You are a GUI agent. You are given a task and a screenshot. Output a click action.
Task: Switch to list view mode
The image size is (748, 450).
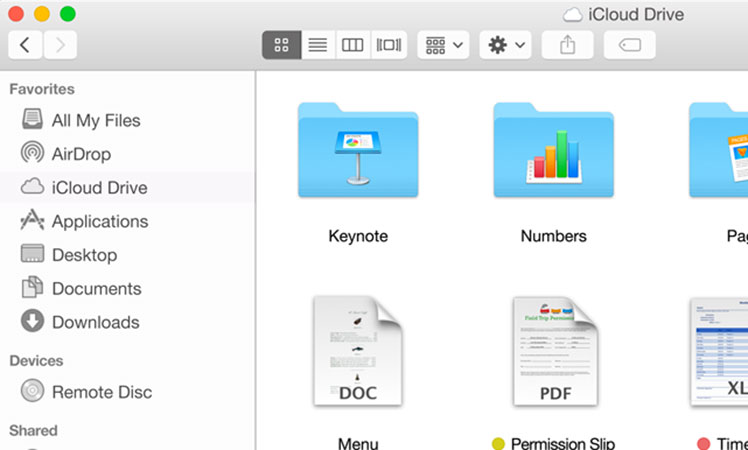[317, 45]
